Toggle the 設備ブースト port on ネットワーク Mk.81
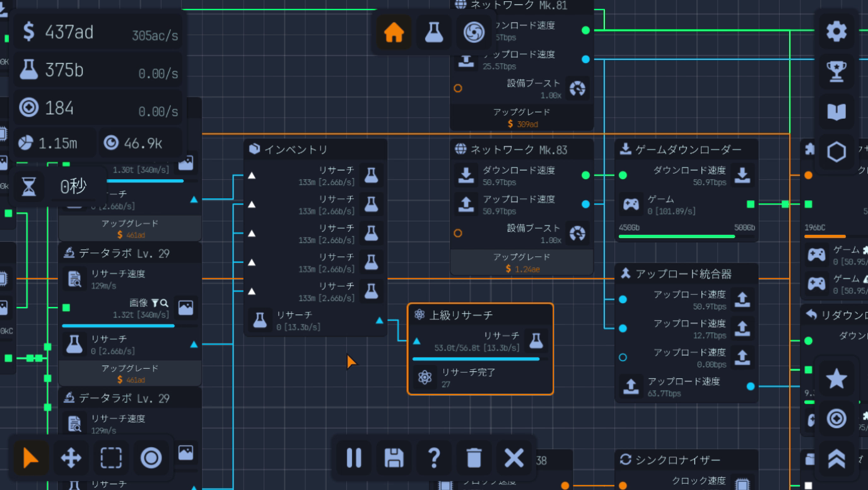868x490 pixels. click(457, 88)
